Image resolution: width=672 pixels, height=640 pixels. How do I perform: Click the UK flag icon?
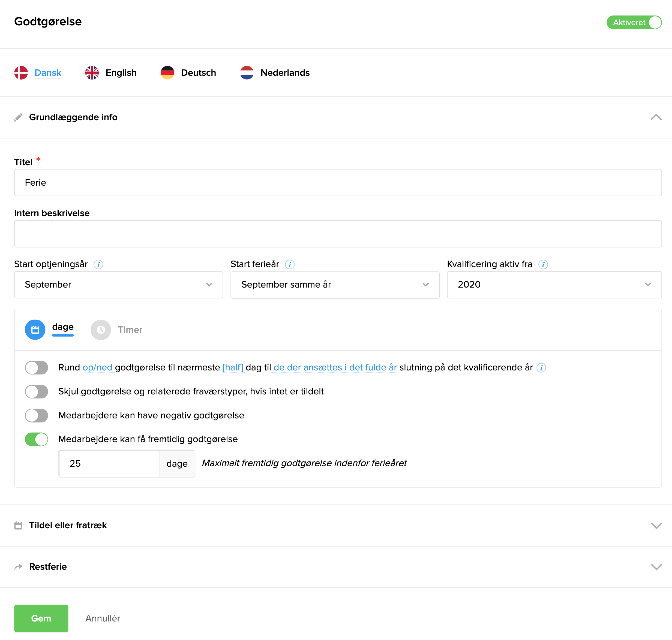pyautogui.click(x=92, y=73)
